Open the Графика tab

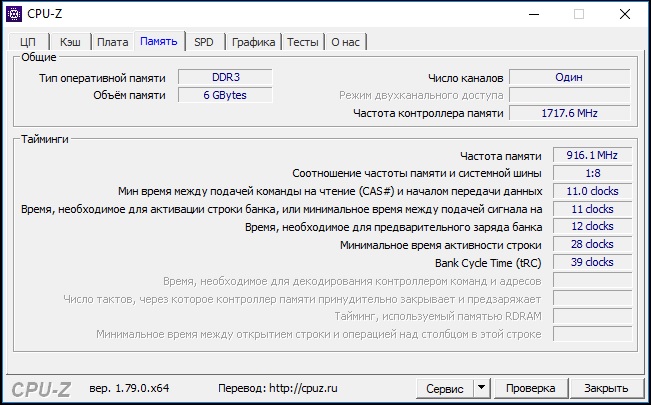[254, 42]
